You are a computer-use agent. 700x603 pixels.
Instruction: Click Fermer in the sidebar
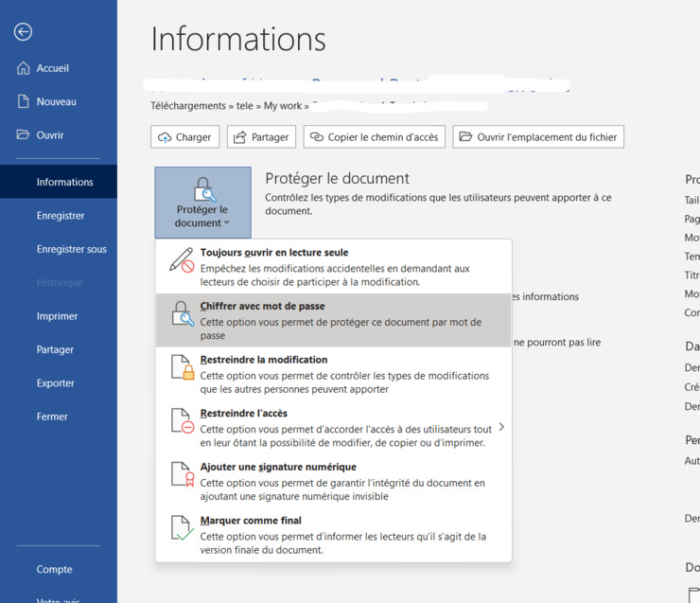59,417
